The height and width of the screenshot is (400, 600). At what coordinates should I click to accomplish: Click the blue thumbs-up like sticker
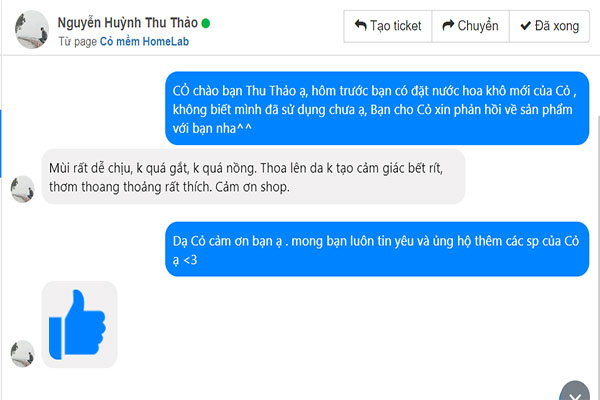[79, 324]
